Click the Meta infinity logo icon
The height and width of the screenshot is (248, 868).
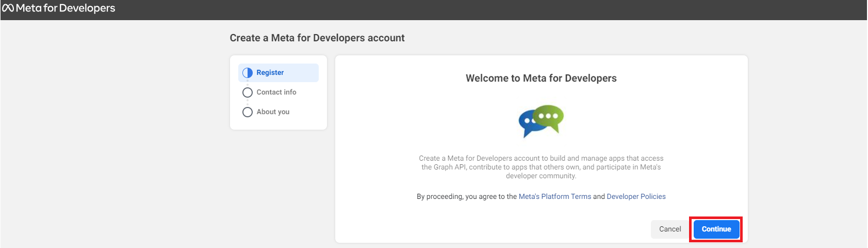pyautogui.click(x=8, y=8)
